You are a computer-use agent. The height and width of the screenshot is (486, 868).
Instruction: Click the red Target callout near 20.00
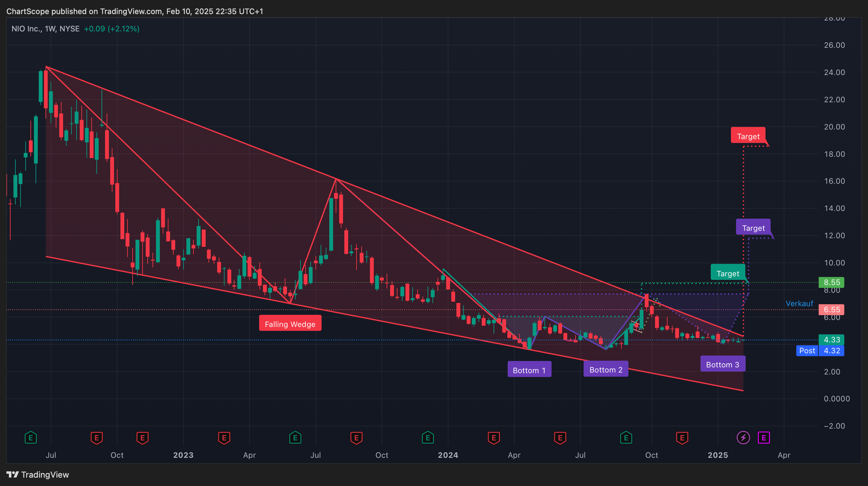748,136
